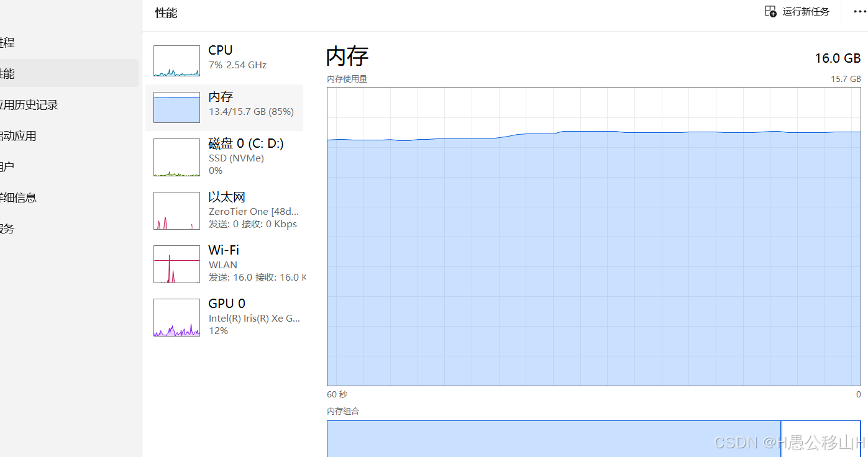The image size is (868, 457).
Task: Select the 磁盘 0 (C: D:) entry
Action: pyautogui.click(x=224, y=156)
